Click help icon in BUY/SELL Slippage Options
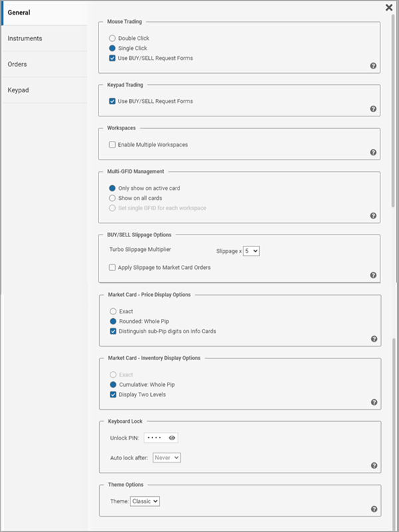 click(374, 275)
